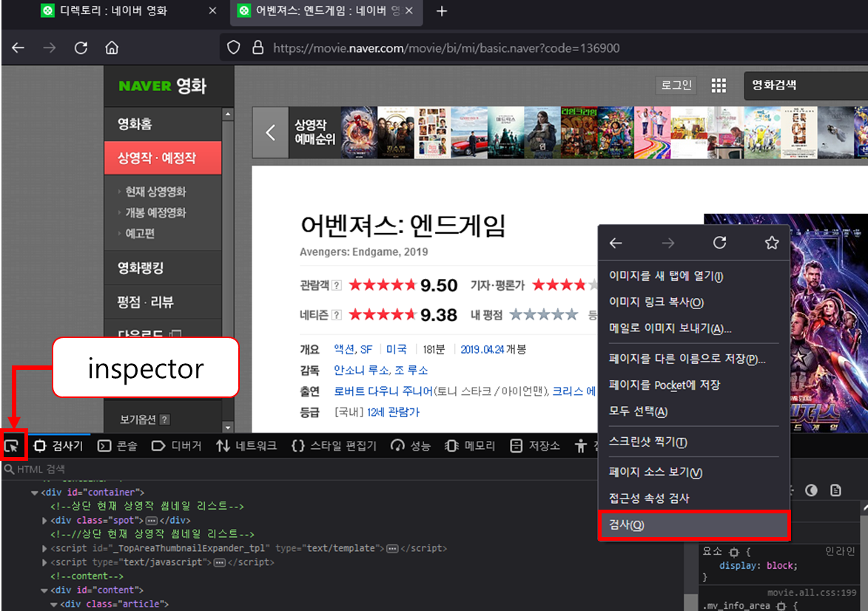Image resolution: width=868 pixels, height=611 pixels.
Task: Choose 페이지 소스 보기 from context menu
Action: [x=693, y=472]
